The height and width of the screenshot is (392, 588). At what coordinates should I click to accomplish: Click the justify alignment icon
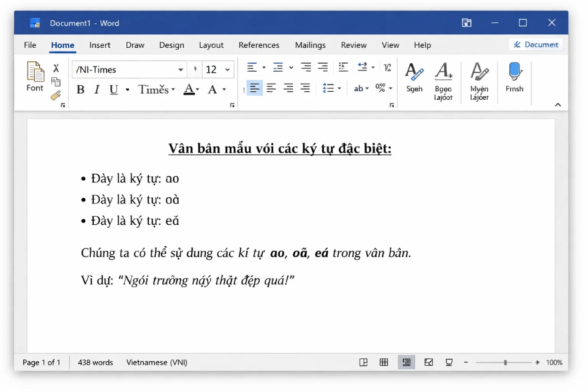tap(304, 88)
